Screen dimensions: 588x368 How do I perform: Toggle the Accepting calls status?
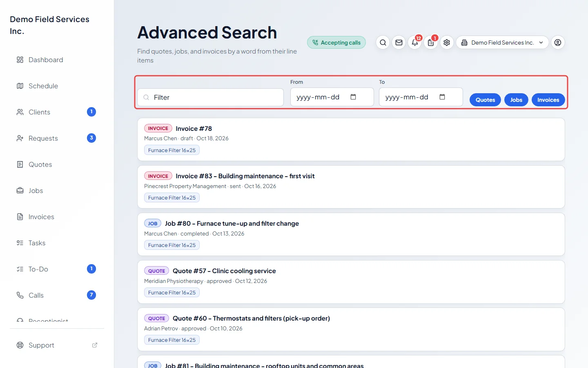tap(336, 43)
